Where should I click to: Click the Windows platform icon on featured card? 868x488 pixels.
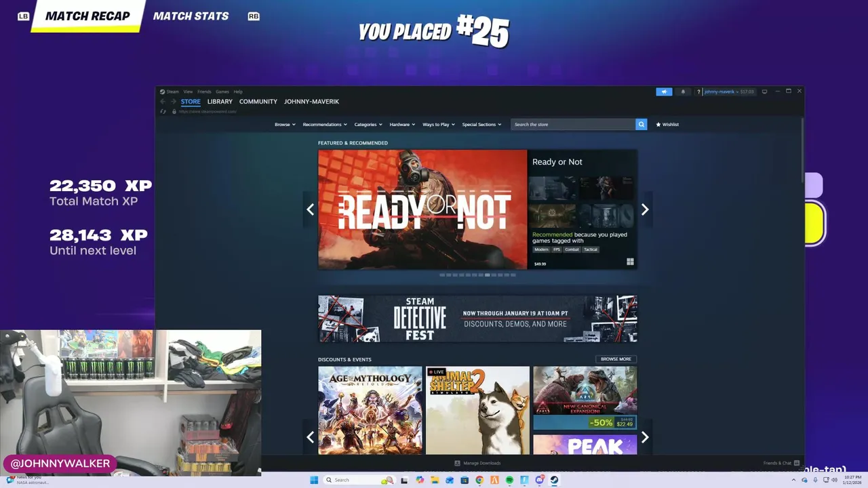pyautogui.click(x=630, y=262)
